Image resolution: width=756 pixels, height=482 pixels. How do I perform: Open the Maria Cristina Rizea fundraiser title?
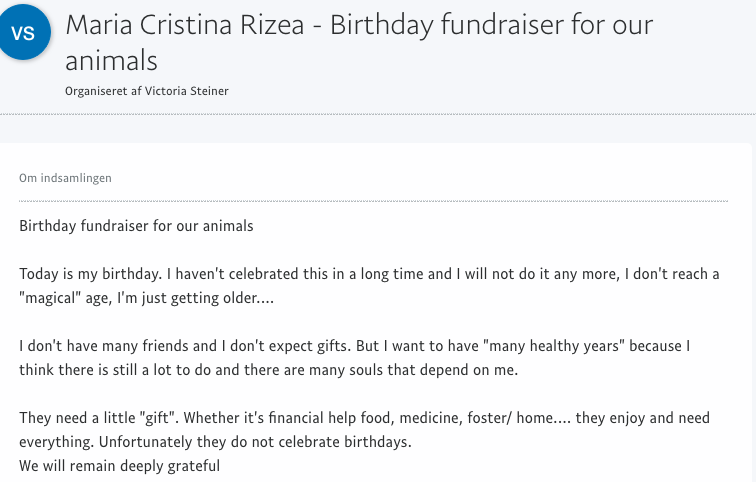(x=359, y=42)
